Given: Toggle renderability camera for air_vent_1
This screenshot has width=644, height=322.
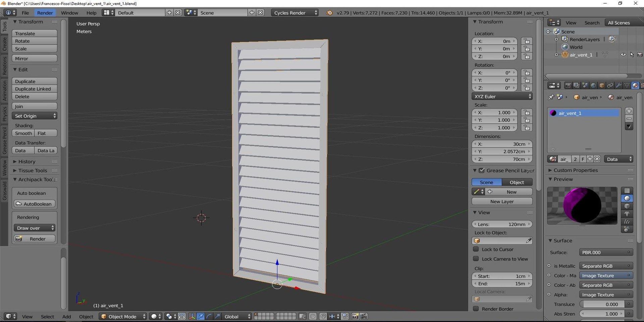Looking at the screenshot, I should tap(640, 55).
